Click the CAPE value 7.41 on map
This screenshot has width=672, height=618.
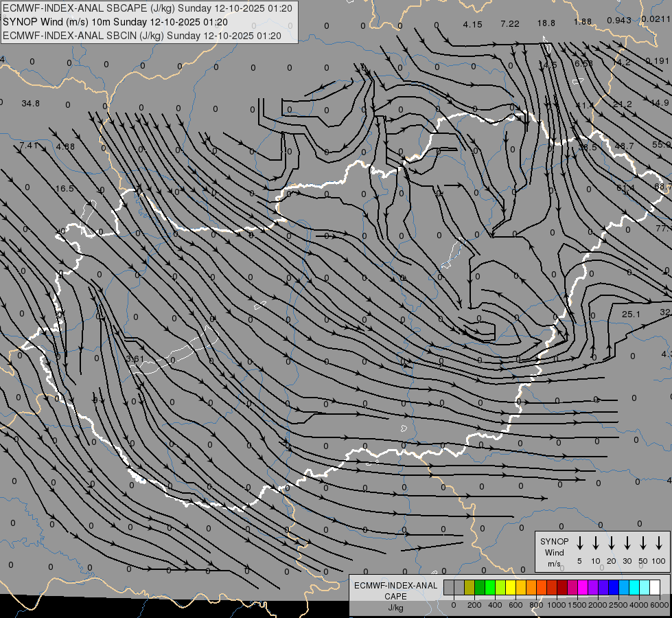(29, 146)
